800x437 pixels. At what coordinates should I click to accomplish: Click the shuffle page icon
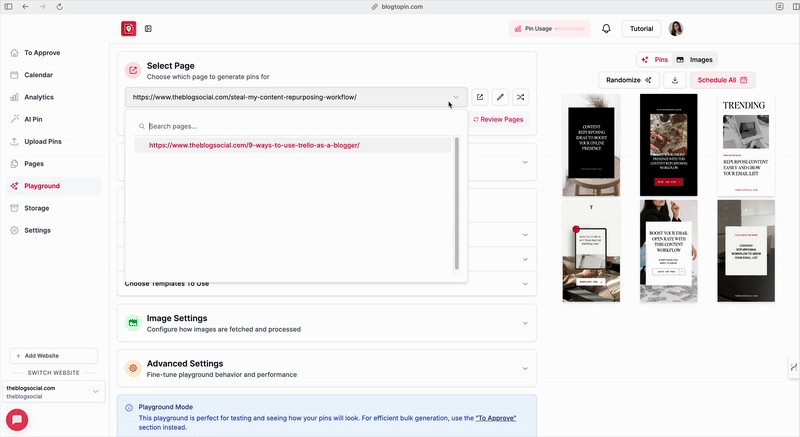[522, 97]
